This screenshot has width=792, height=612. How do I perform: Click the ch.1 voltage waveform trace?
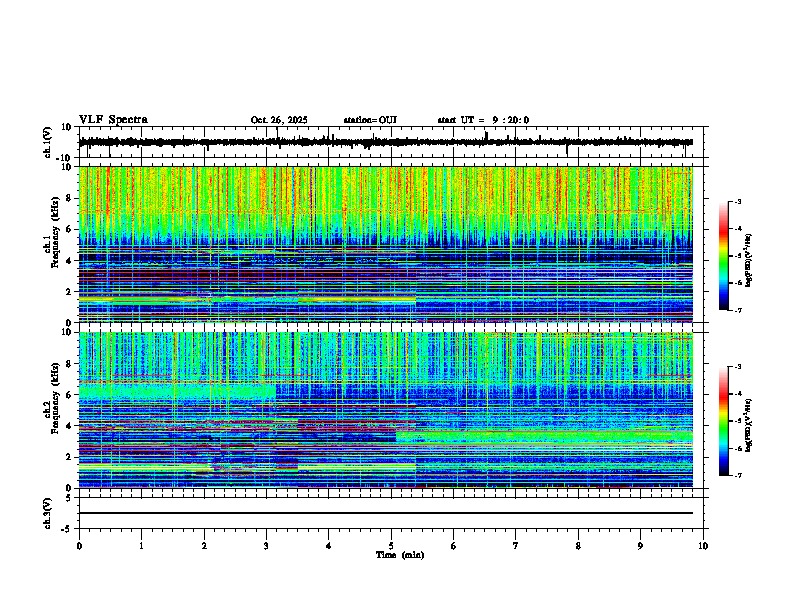pos(386,142)
